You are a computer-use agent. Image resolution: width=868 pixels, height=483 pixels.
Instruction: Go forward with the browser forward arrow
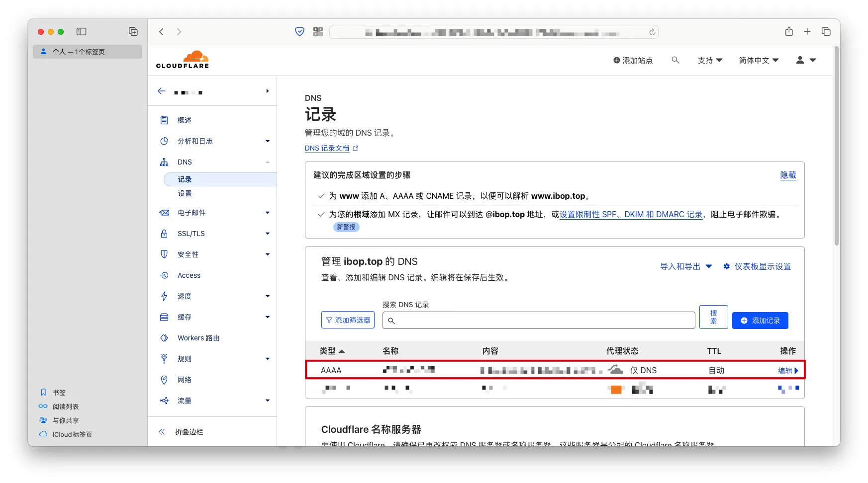coord(179,32)
